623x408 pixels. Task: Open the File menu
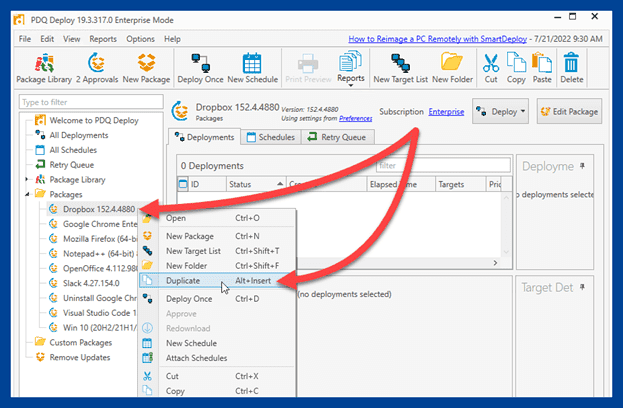click(x=25, y=39)
